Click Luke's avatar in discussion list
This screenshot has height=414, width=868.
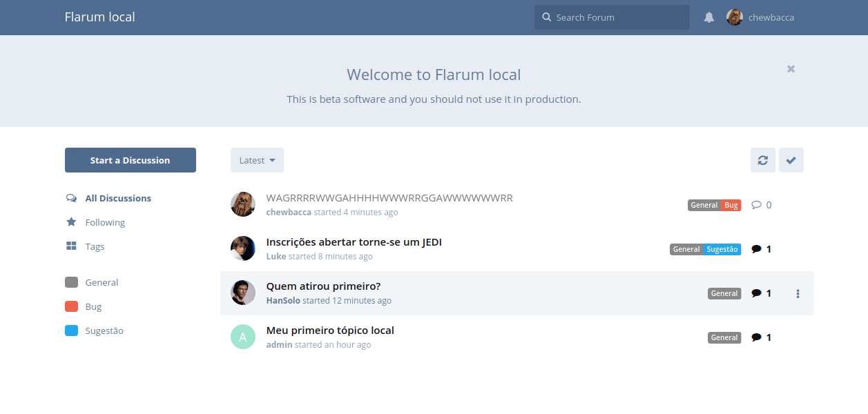click(x=243, y=248)
